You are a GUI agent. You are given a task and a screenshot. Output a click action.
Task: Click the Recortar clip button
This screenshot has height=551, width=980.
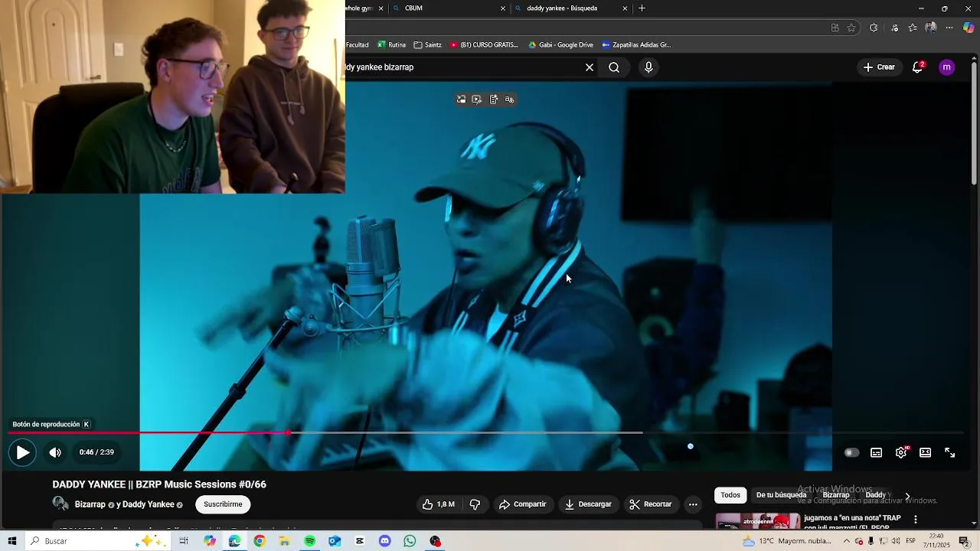tap(650, 504)
